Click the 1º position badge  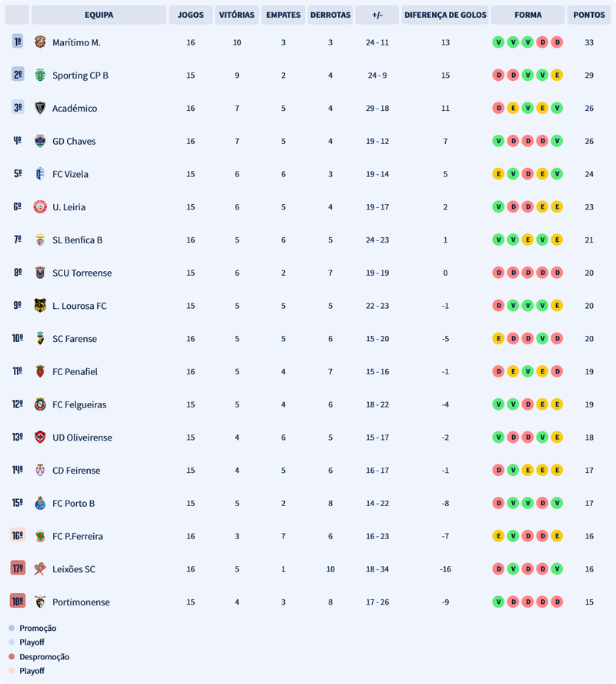18,42
